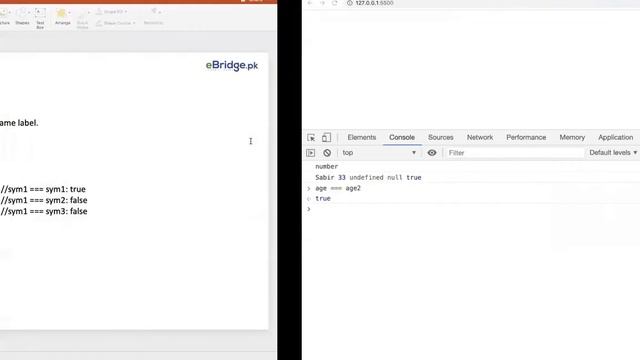640x360 pixels.
Task: Switch to the Performance tab
Action: coord(526,138)
